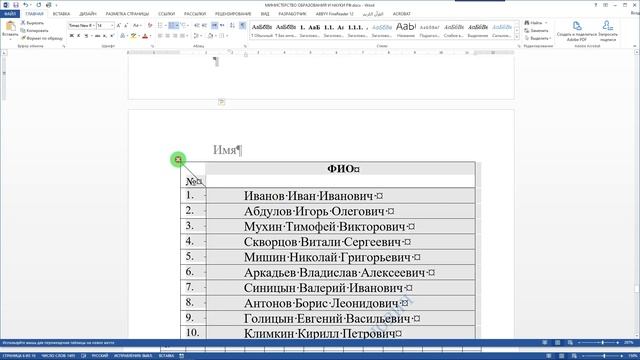Click Create and Share Adobe PDF
The image size is (640, 360).
click(577, 31)
